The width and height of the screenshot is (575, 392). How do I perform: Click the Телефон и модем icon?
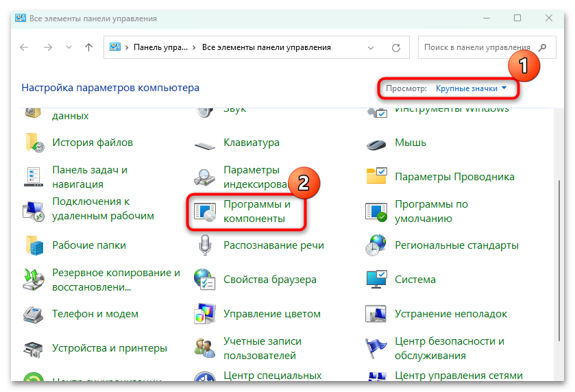click(x=34, y=314)
